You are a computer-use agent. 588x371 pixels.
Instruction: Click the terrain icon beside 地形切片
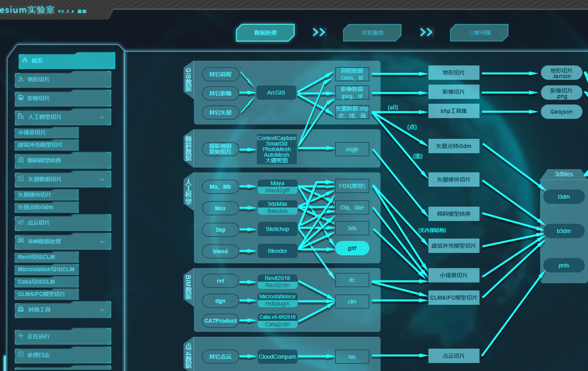(x=21, y=79)
